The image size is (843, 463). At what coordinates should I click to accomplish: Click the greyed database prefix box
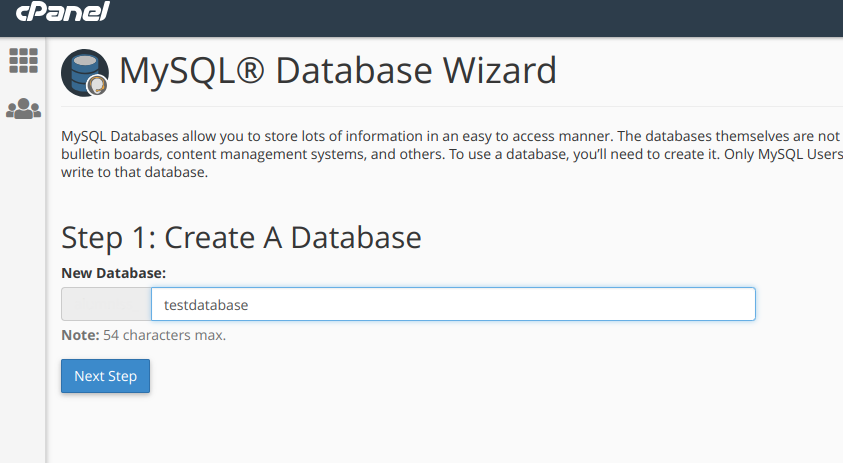coord(106,304)
